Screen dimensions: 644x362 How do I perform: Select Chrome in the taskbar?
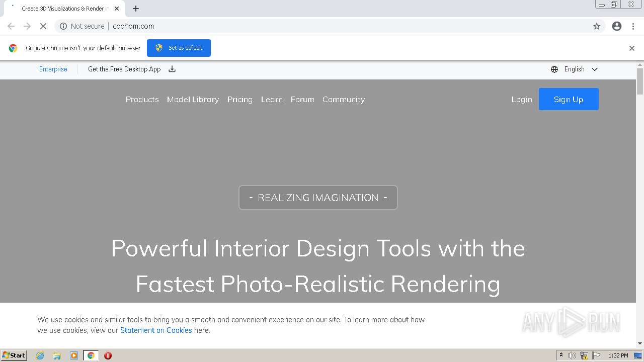click(91, 355)
